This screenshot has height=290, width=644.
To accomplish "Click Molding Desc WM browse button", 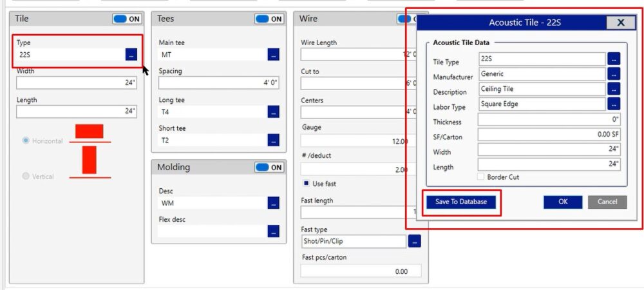I will (273, 203).
